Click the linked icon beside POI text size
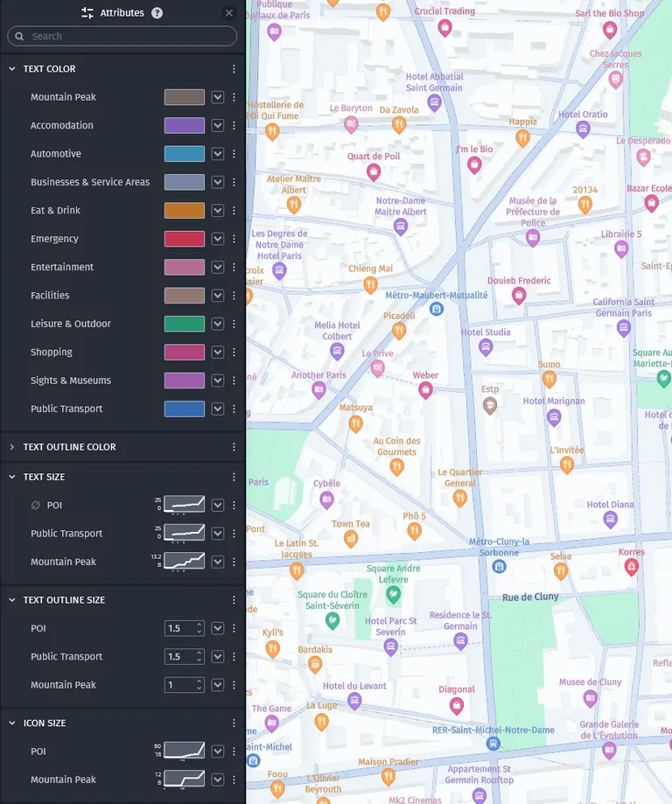Image resolution: width=672 pixels, height=804 pixels. tap(35, 505)
